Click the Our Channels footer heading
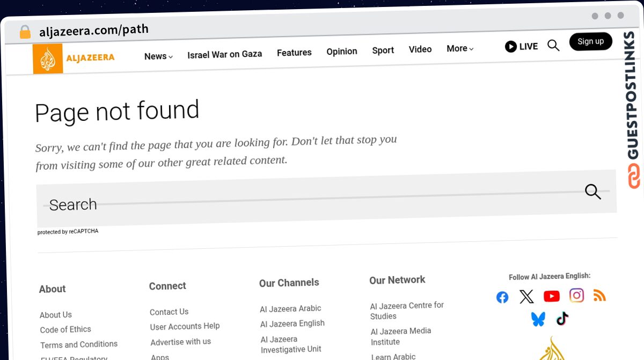644x360 pixels. 289,283
